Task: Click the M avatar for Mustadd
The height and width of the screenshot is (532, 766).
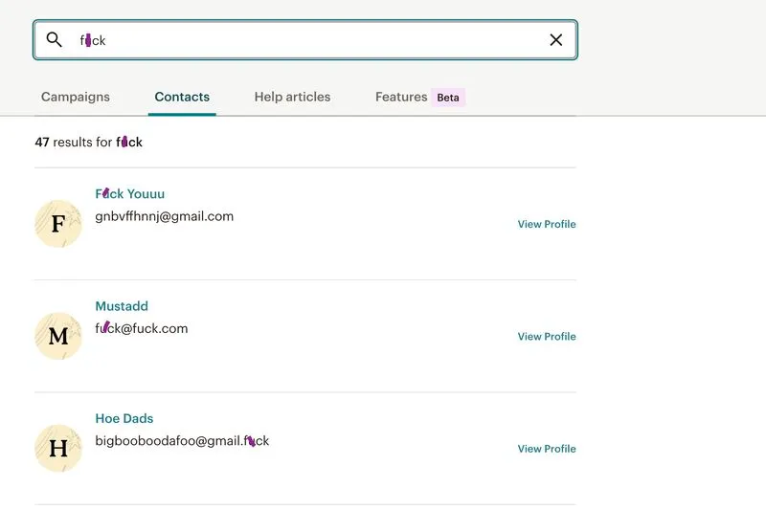Action: pyautogui.click(x=58, y=336)
